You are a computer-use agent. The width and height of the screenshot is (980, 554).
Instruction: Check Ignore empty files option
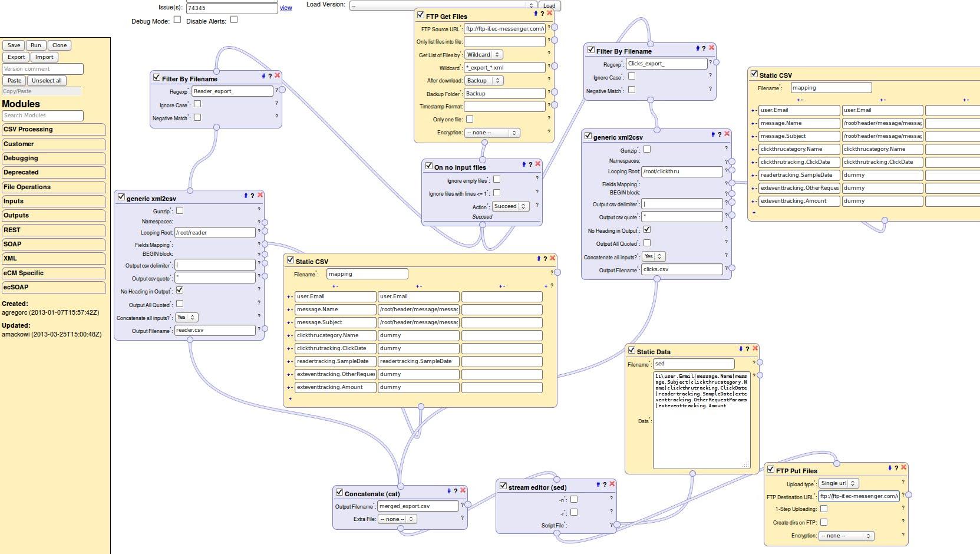496,180
